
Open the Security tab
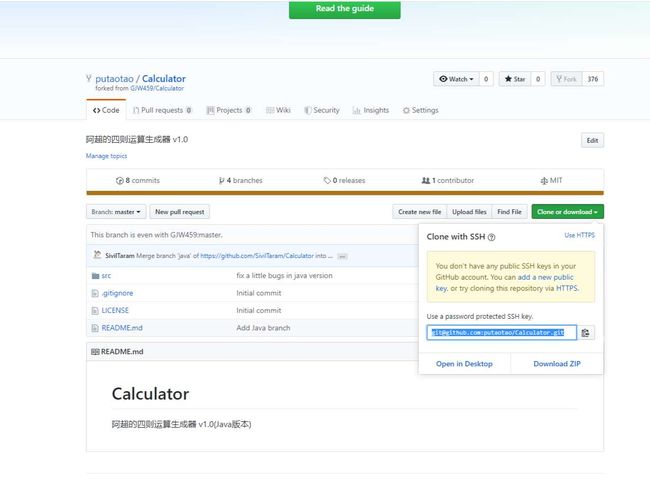(322, 110)
